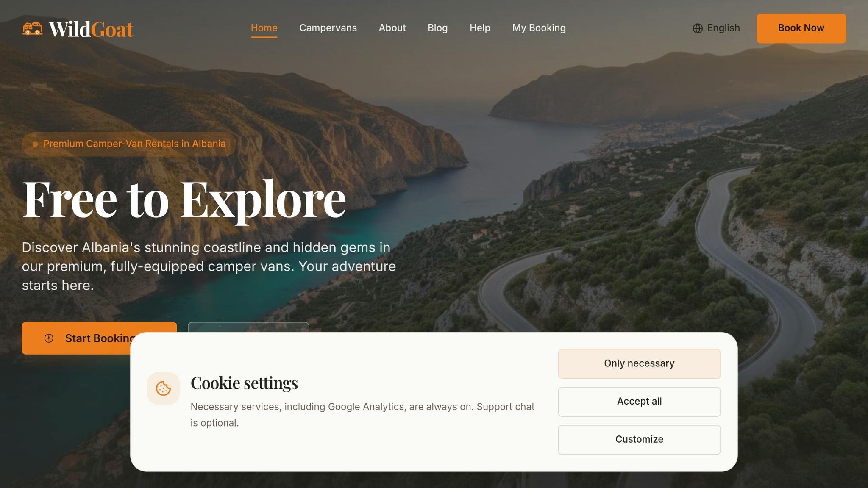The width and height of the screenshot is (868, 488).
Task: Click the plus-circle icon in Start Booking
Action: click(x=49, y=338)
